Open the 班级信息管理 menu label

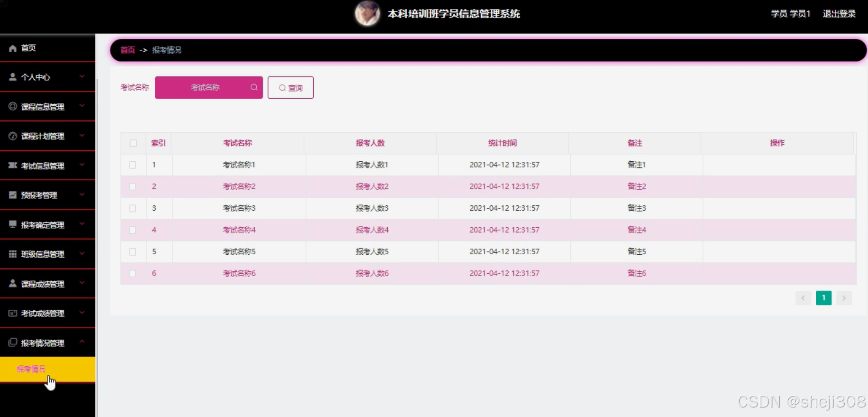(x=43, y=254)
